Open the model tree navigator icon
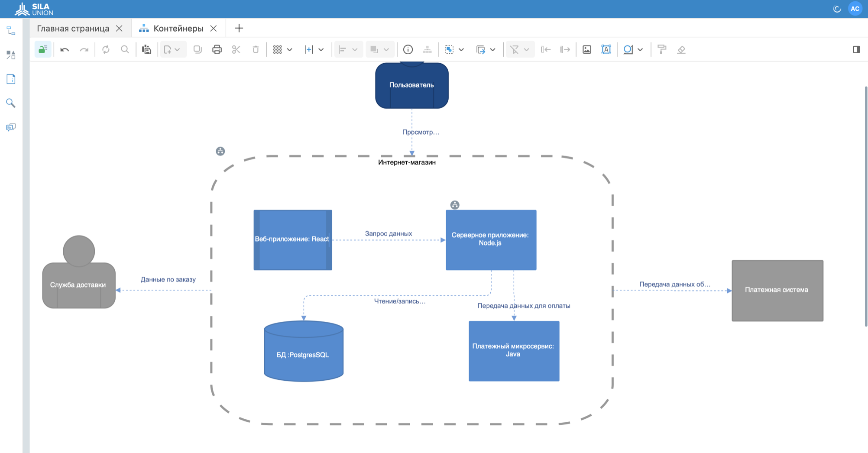The height and width of the screenshot is (453, 868). 11,31
